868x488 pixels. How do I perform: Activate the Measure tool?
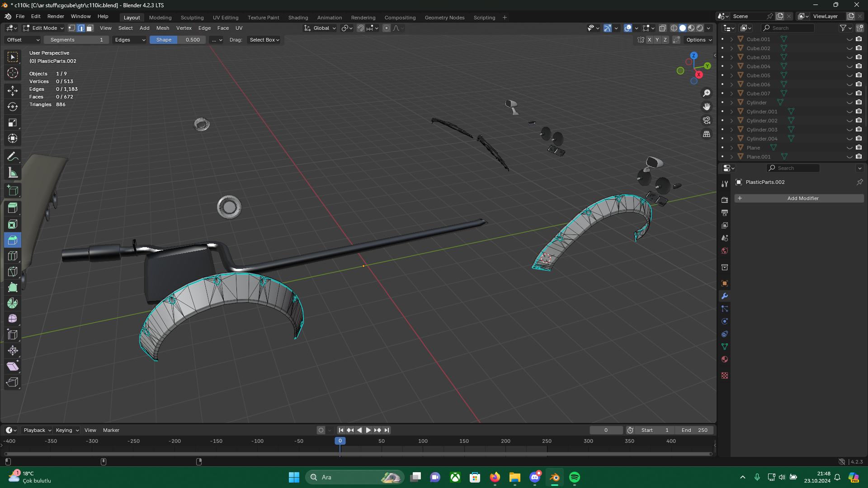[x=13, y=173]
